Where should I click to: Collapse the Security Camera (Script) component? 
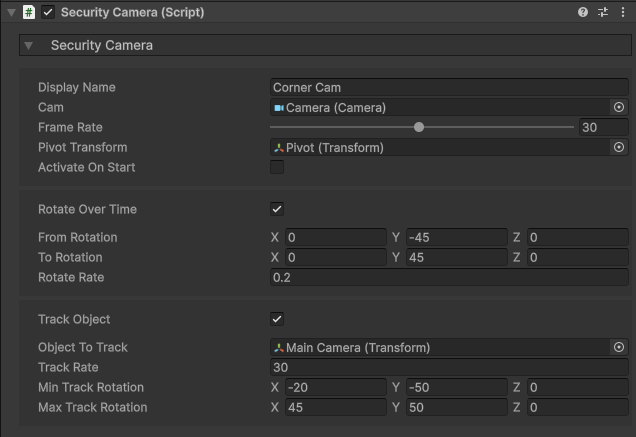coord(11,12)
